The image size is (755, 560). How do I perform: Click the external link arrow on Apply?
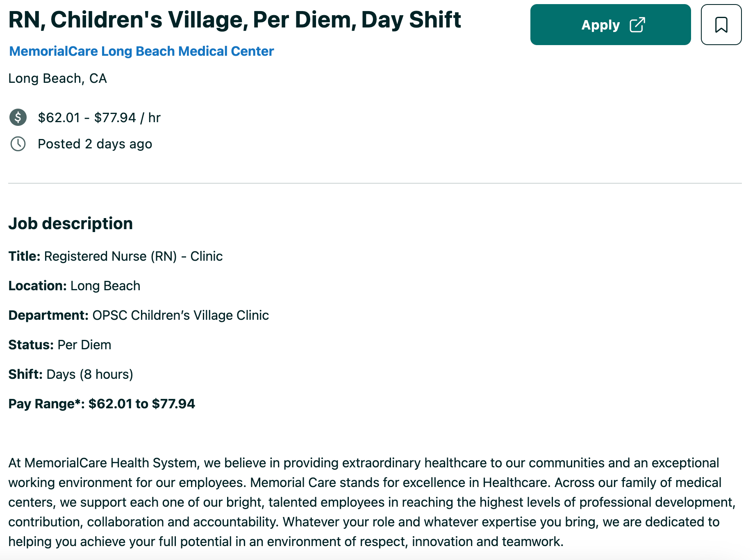point(637,25)
